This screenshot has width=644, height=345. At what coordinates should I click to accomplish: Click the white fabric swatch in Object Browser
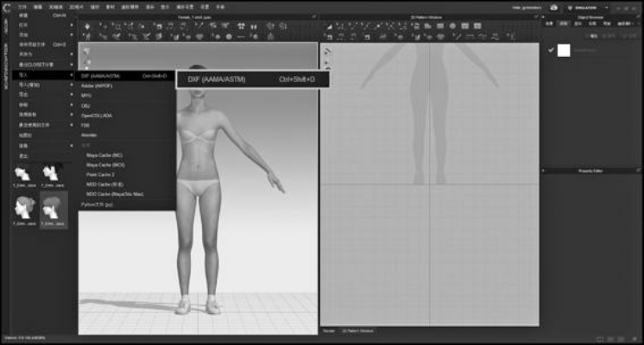pyautogui.click(x=565, y=50)
